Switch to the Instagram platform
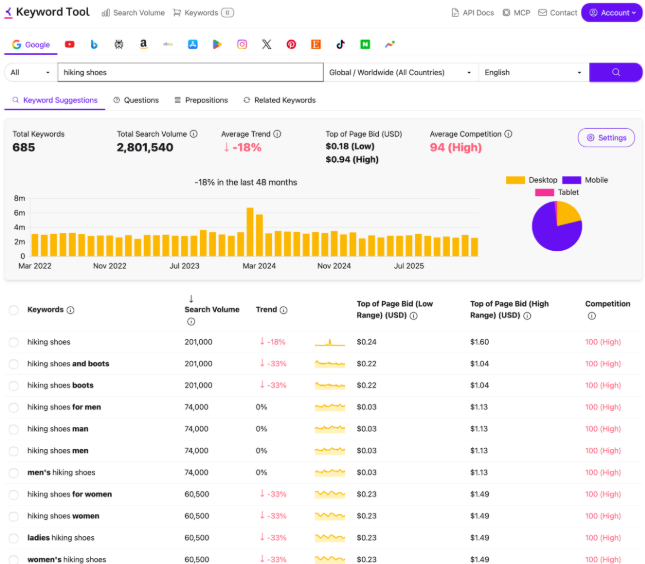 pos(242,44)
